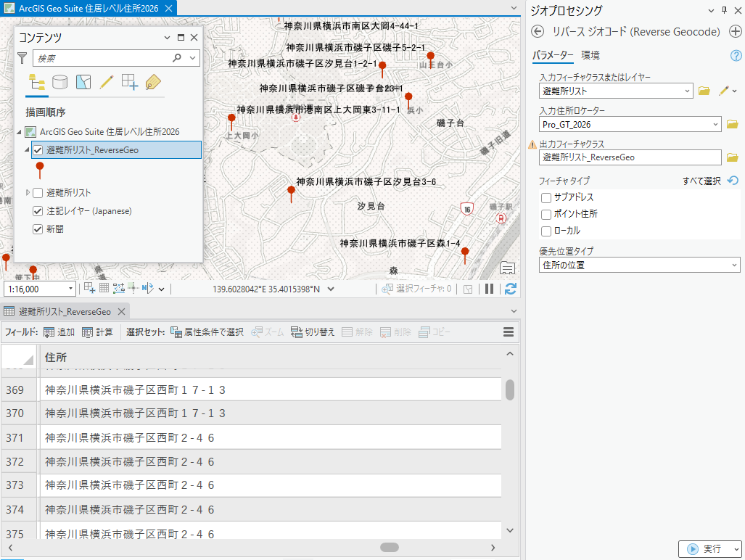This screenshot has height=560, width=745.
Task: Open the Geoprocessing tool help icon
Action: click(736, 56)
